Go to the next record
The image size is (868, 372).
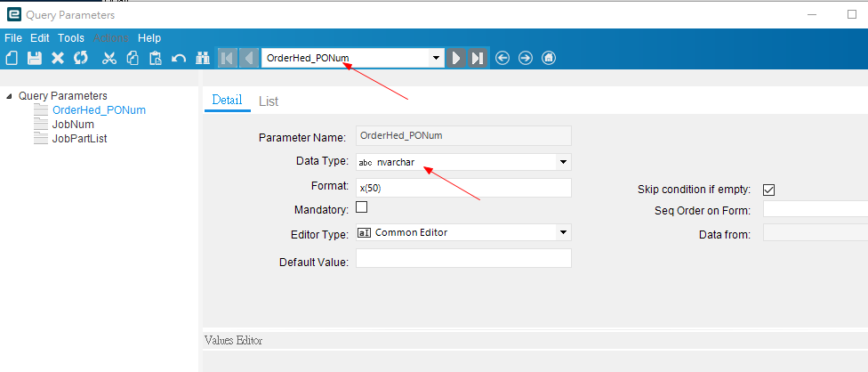(456, 58)
